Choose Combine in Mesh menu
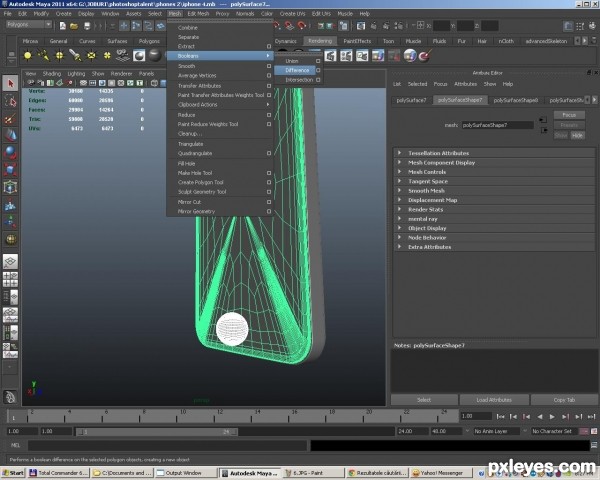600x480 pixels. [x=188, y=28]
